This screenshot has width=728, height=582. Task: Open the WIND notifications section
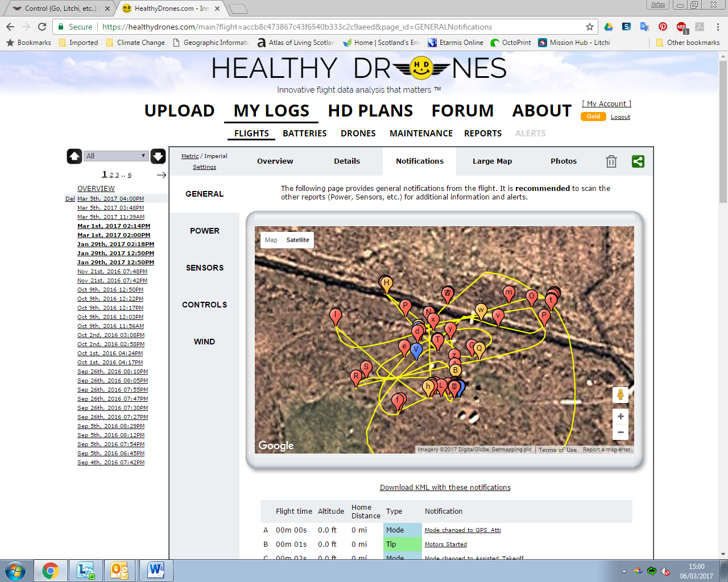pos(205,342)
